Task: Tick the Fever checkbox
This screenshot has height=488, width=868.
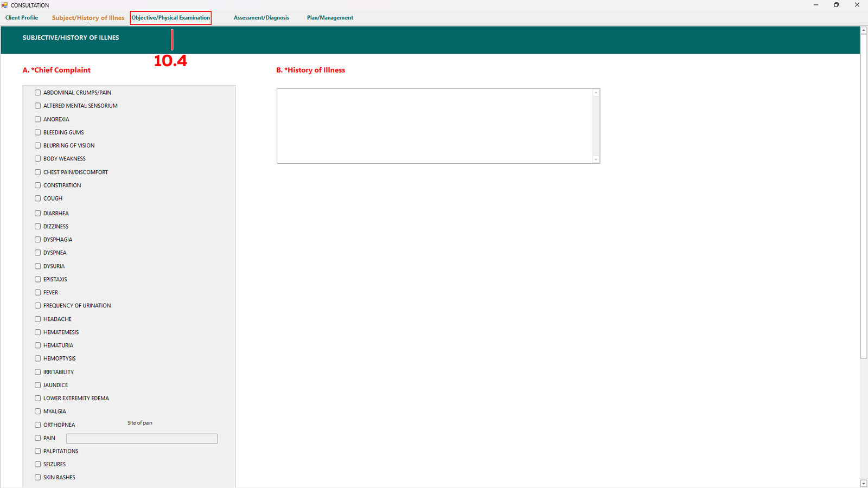Action: tap(38, 293)
